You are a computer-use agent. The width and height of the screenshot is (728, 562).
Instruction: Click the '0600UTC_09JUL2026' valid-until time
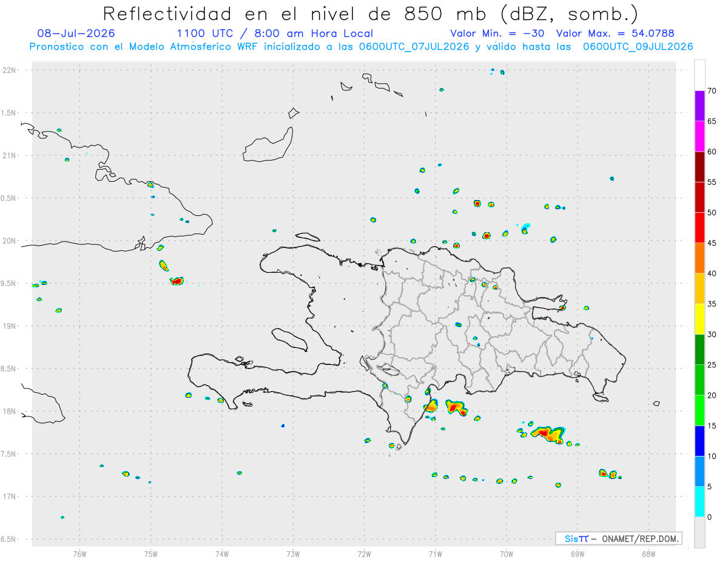[x=638, y=47]
